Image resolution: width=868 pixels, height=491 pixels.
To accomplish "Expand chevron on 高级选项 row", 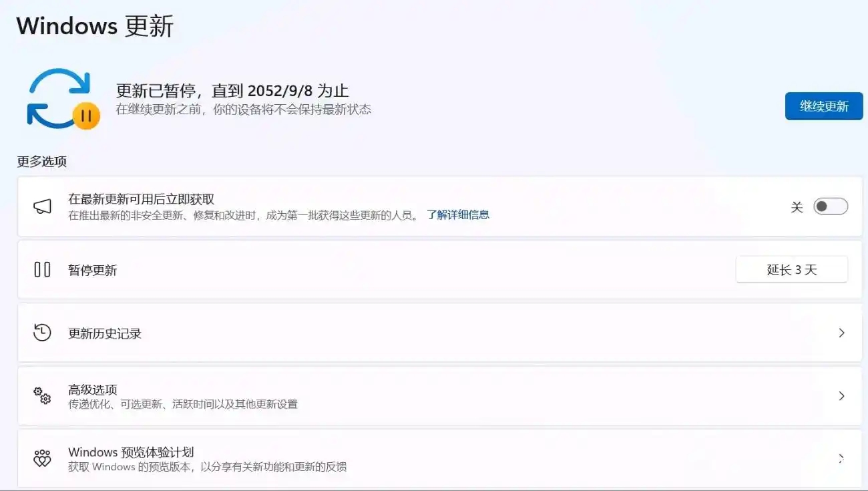I will point(841,396).
